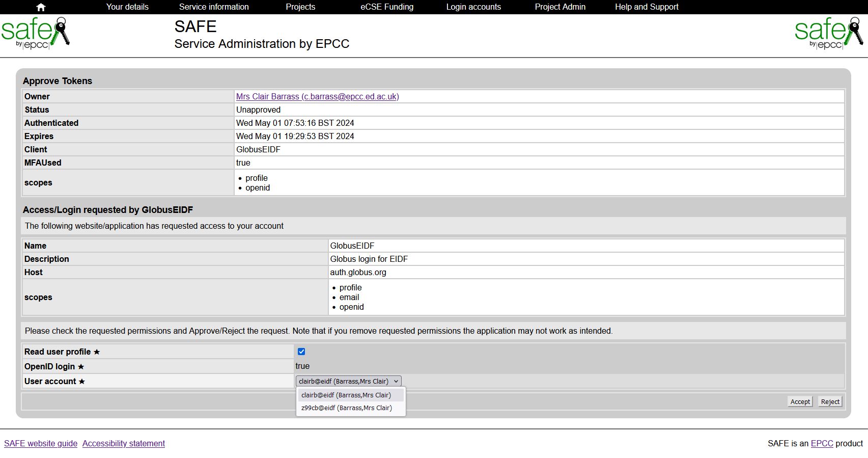The height and width of the screenshot is (458, 868).
Task: Open the Your details menu
Action: coord(127,7)
